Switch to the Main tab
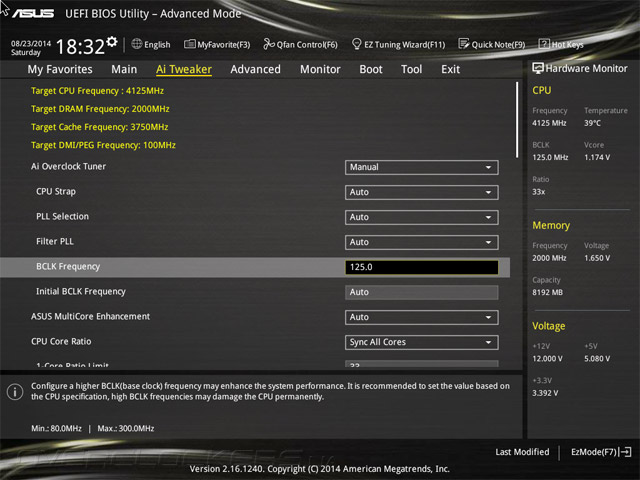The width and height of the screenshot is (640, 480). (x=124, y=69)
